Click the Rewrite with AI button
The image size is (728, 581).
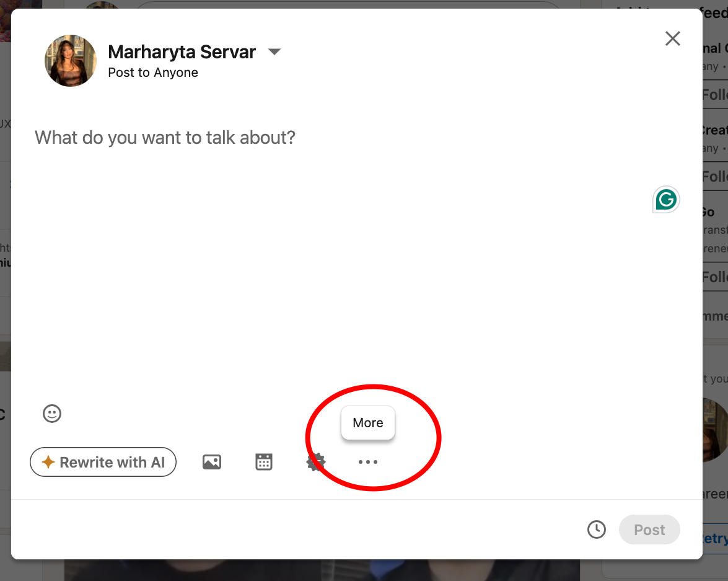(103, 461)
